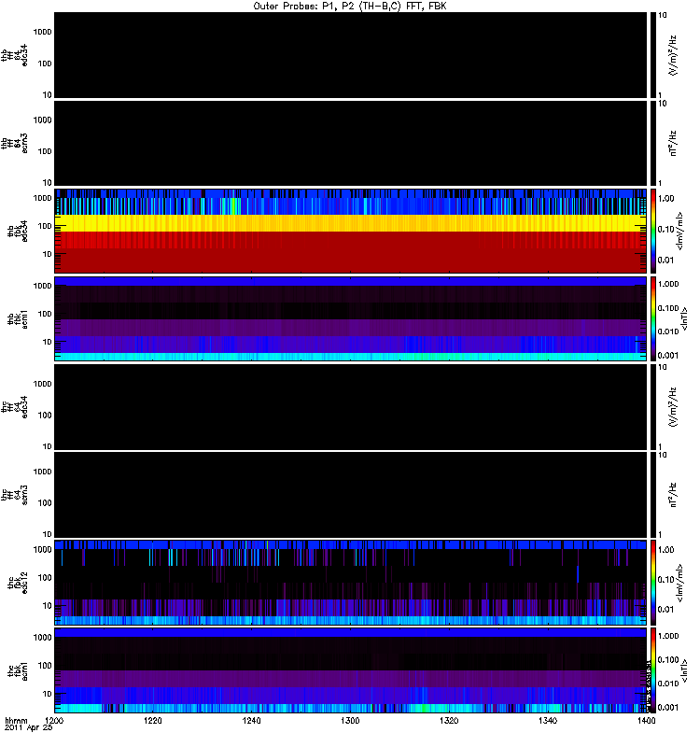Screen dimensions: 700x747
Task: Select the thc fff 64 scm3 black panel
Action: (350, 495)
